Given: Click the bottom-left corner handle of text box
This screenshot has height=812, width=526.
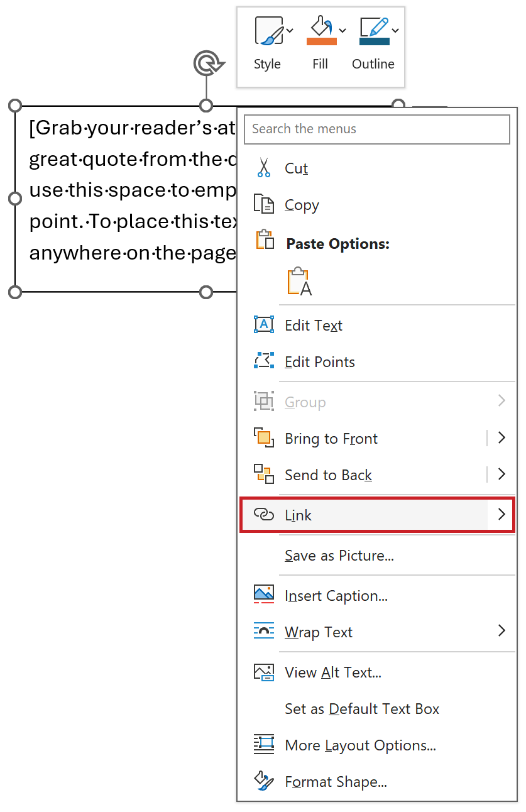Looking at the screenshot, I should pos(16,292).
